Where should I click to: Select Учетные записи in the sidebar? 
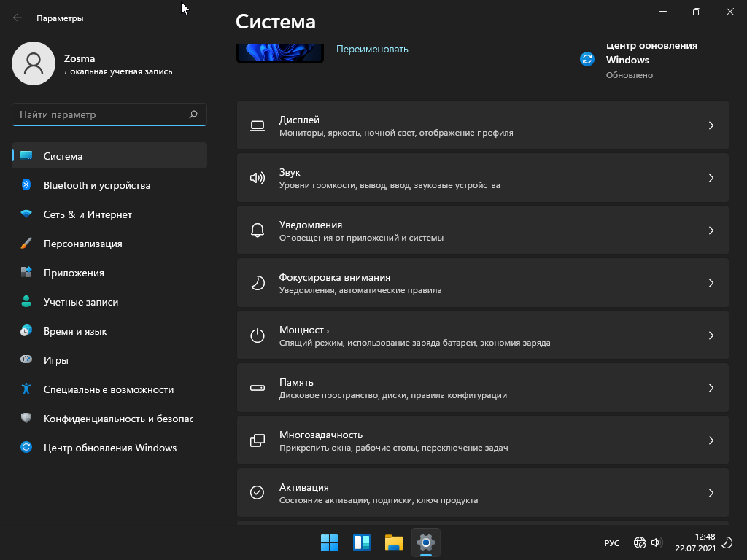80,302
